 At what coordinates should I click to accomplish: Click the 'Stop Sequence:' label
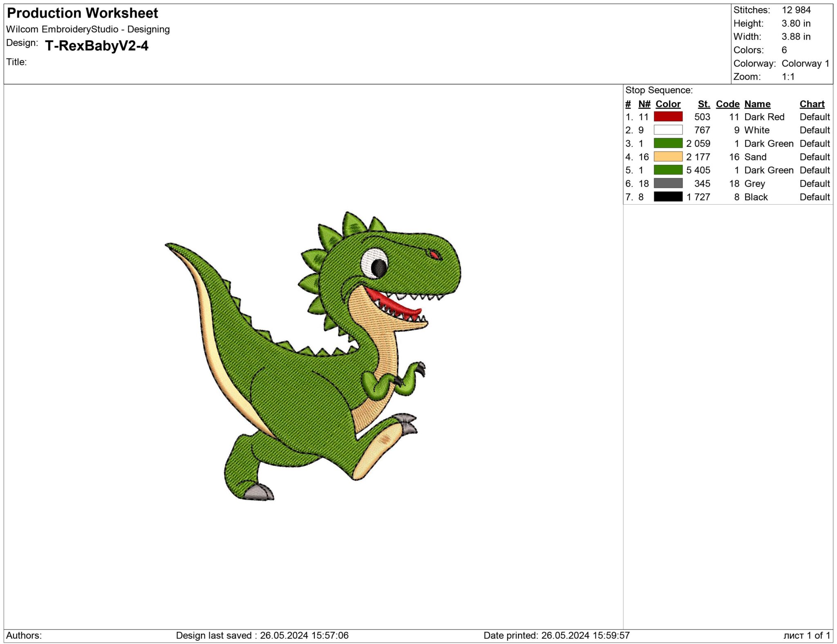pyautogui.click(x=659, y=90)
